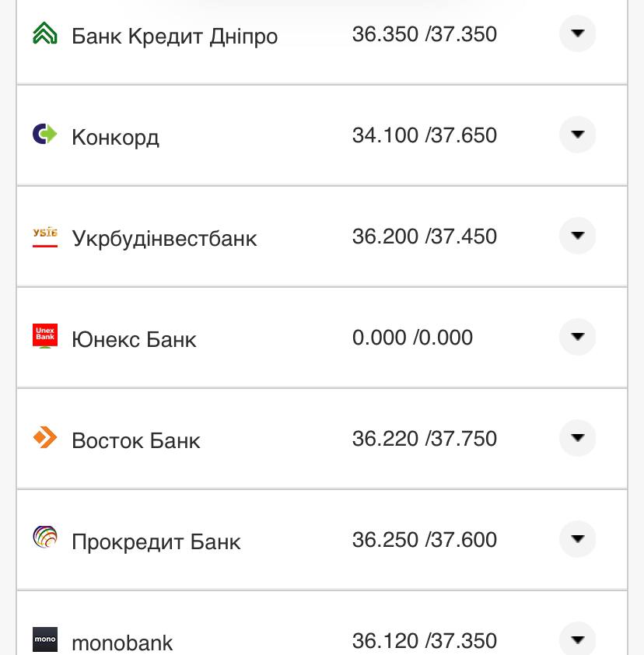Click the black monobank logo

44,639
